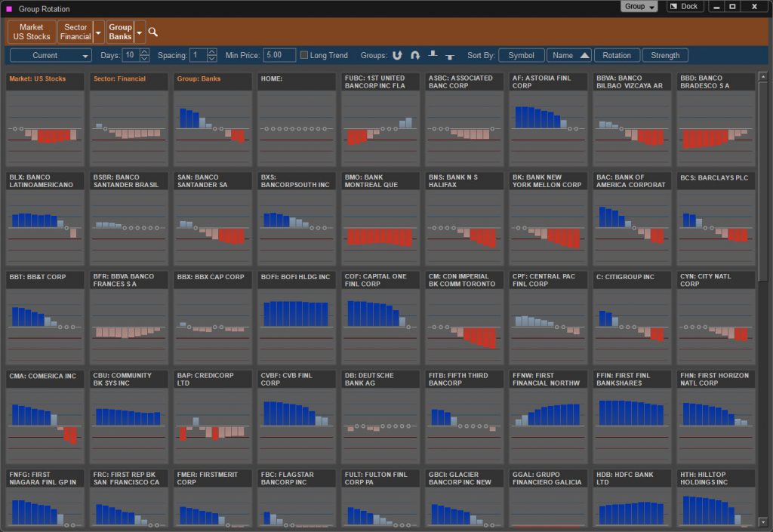Increase the Days value with up arrow
Image resolution: width=773 pixels, height=532 pixels.
click(x=144, y=52)
